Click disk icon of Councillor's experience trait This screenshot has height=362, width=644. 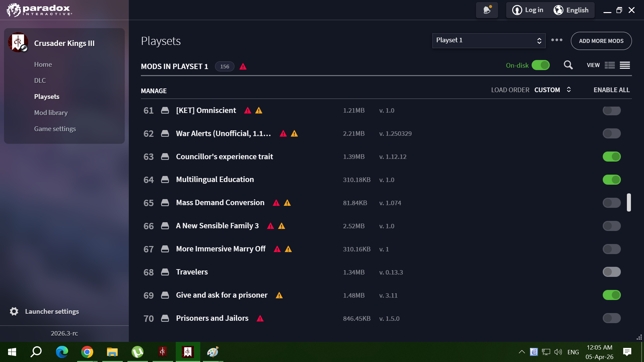(x=165, y=157)
